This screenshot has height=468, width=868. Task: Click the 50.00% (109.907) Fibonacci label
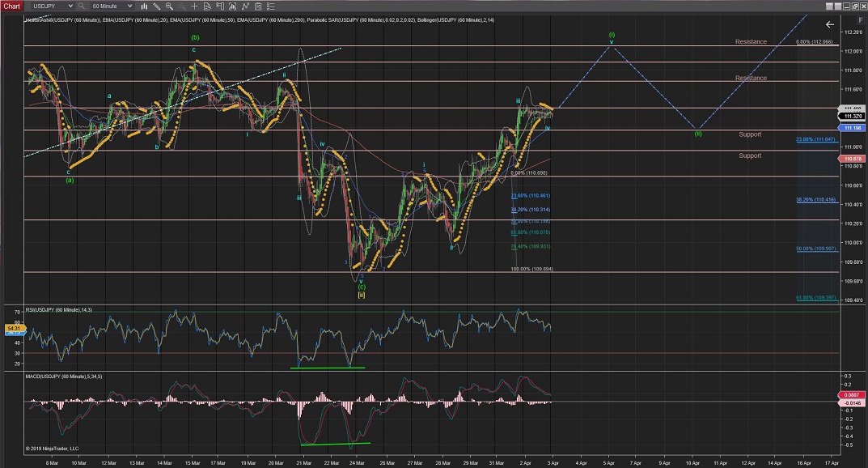point(816,249)
